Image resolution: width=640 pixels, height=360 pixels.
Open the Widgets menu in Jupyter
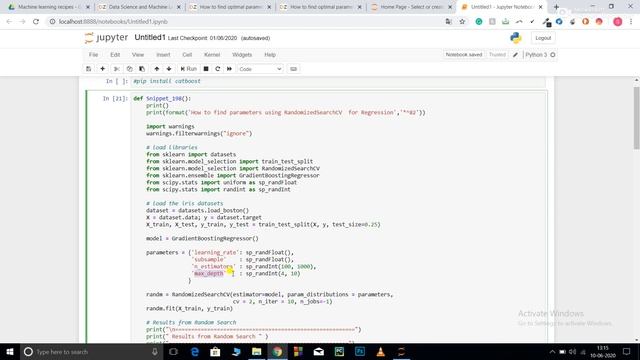(x=242, y=55)
